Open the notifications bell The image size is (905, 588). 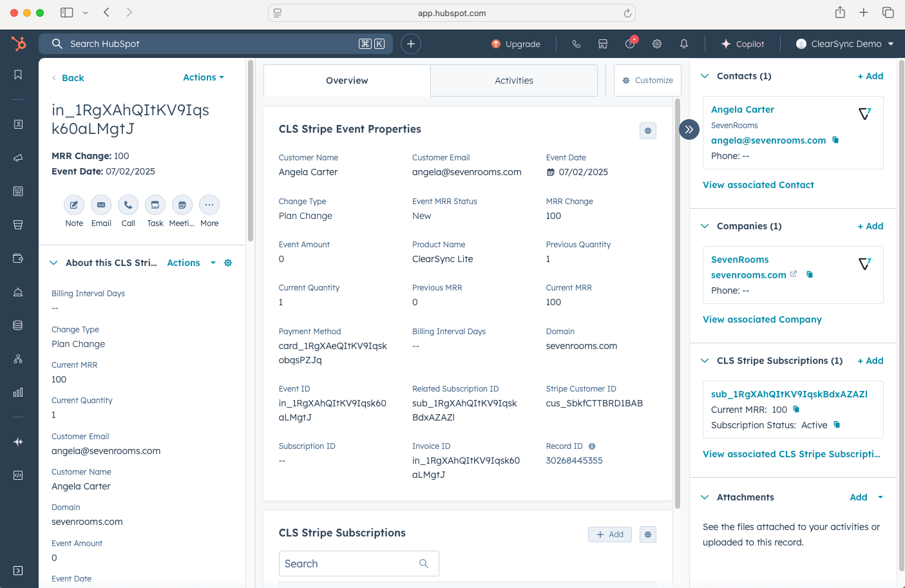click(684, 44)
